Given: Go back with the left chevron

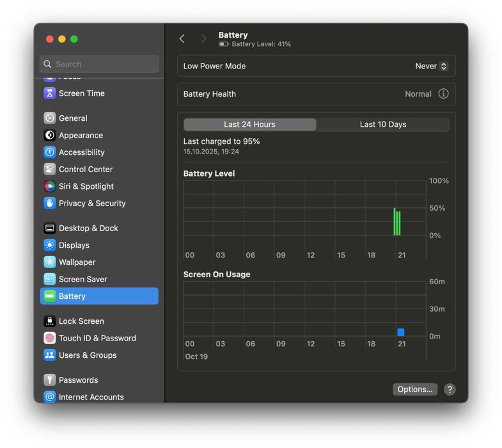Looking at the screenshot, I should [x=182, y=39].
